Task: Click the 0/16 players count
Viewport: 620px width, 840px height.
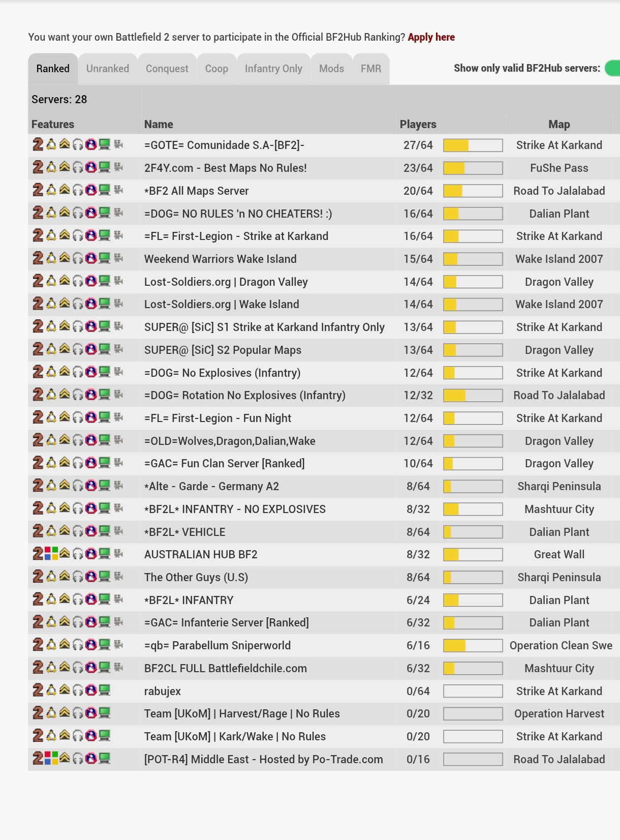Action: [x=418, y=759]
